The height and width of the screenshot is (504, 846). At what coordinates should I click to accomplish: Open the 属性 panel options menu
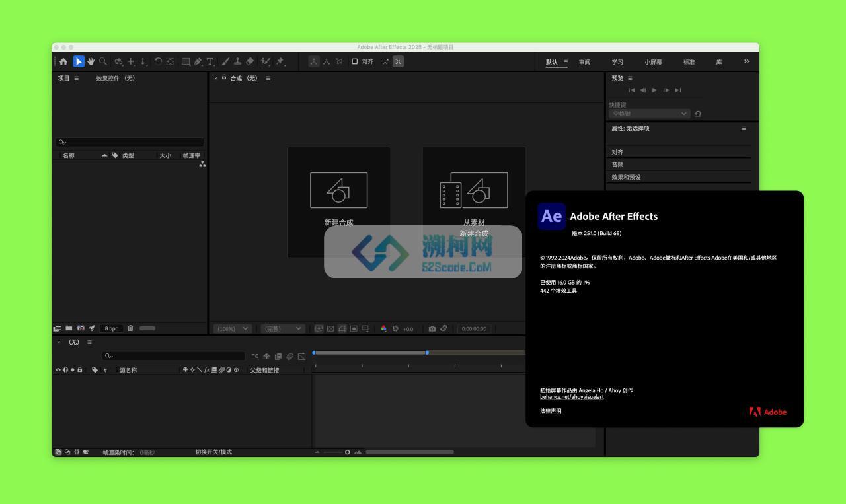[x=744, y=128]
